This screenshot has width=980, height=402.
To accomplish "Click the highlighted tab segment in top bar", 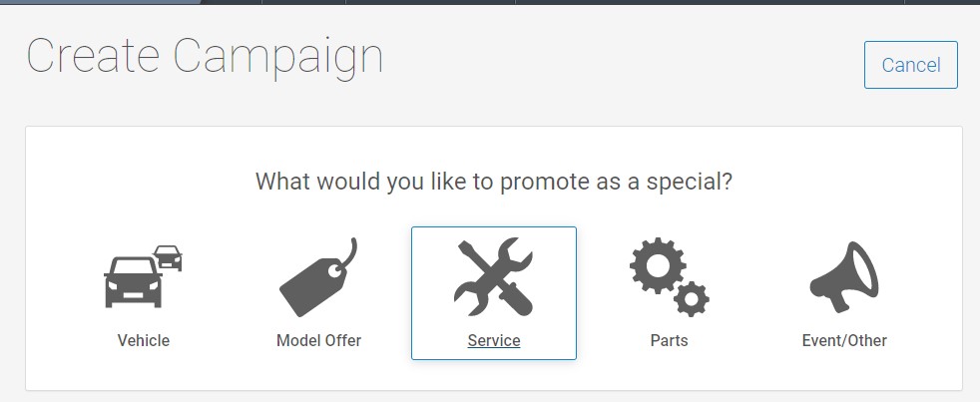I will pyautogui.click(x=100, y=2).
